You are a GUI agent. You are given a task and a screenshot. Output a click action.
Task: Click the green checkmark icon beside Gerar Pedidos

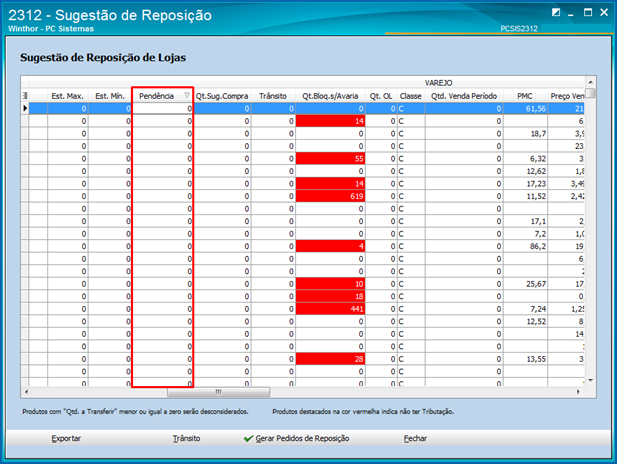coord(248,438)
